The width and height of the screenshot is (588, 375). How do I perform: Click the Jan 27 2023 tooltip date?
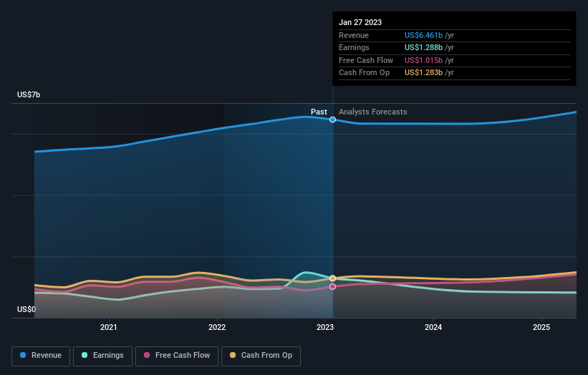pyautogui.click(x=360, y=22)
